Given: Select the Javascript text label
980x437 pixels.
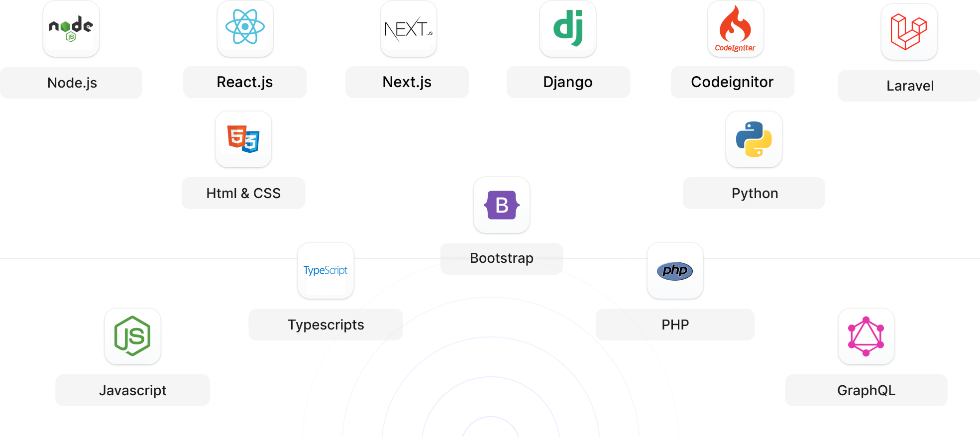Looking at the screenshot, I should 132,390.
